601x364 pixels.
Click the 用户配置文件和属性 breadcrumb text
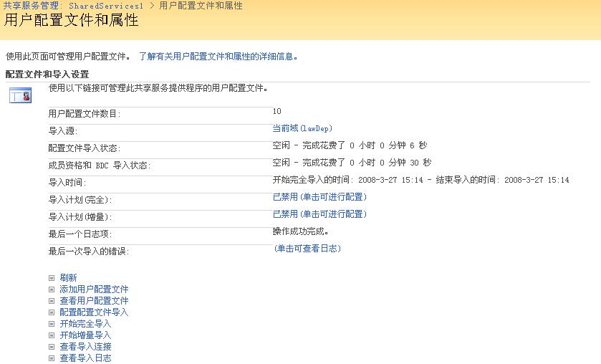coord(201,6)
